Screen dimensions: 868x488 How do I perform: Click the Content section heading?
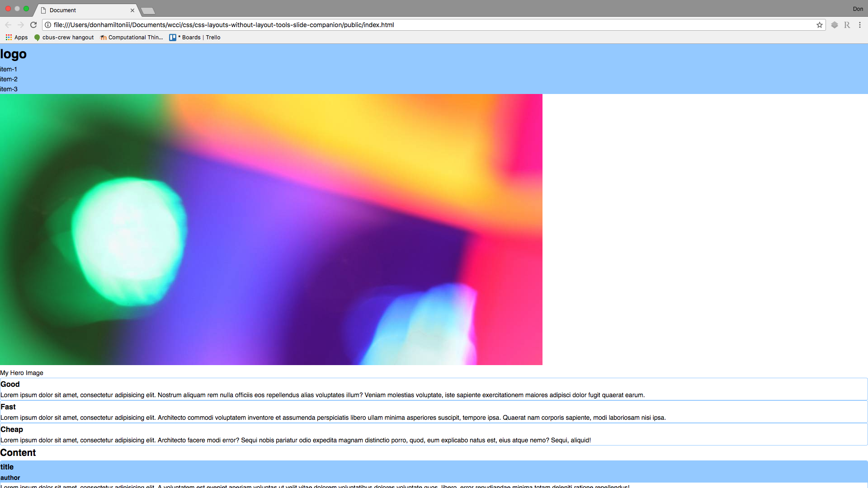(18, 453)
